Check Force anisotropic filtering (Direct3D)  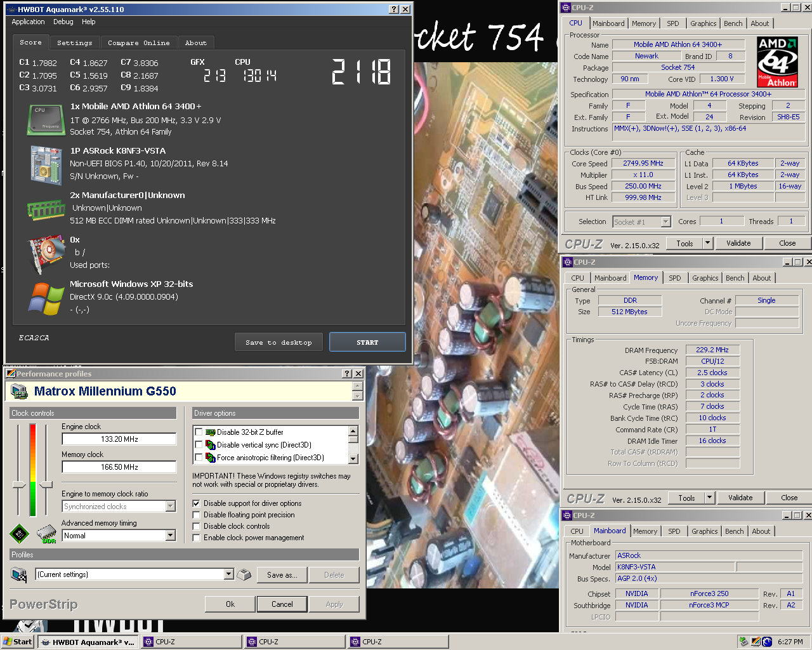[x=199, y=458]
